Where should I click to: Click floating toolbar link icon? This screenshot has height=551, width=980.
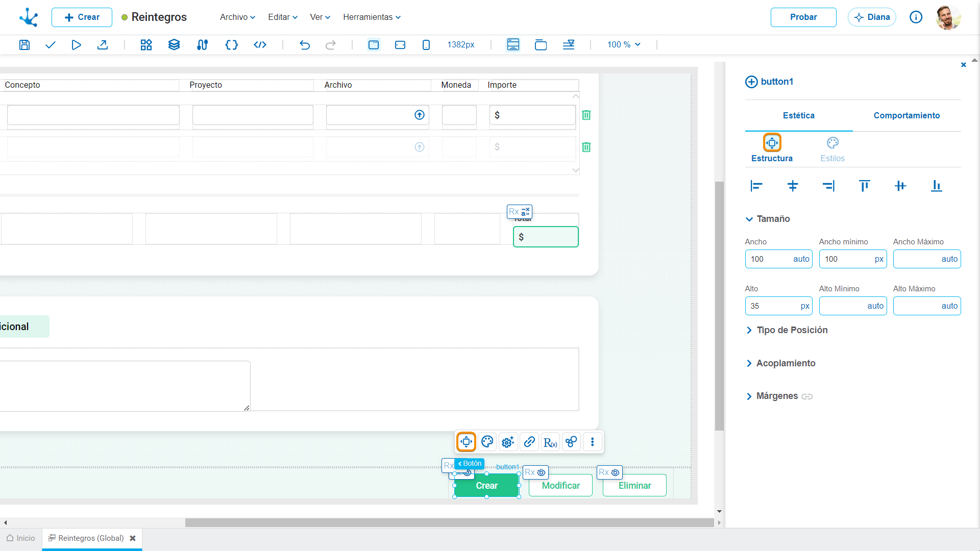click(529, 442)
